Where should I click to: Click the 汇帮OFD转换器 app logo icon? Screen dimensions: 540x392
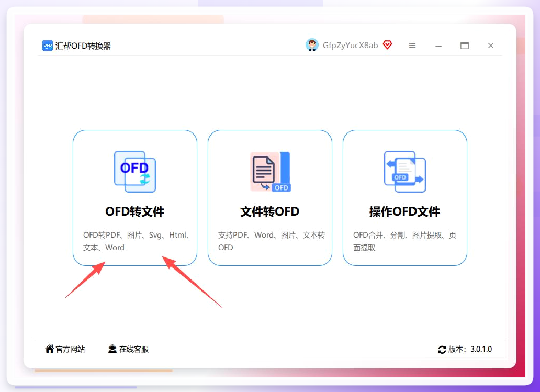click(x=48, y=46)
